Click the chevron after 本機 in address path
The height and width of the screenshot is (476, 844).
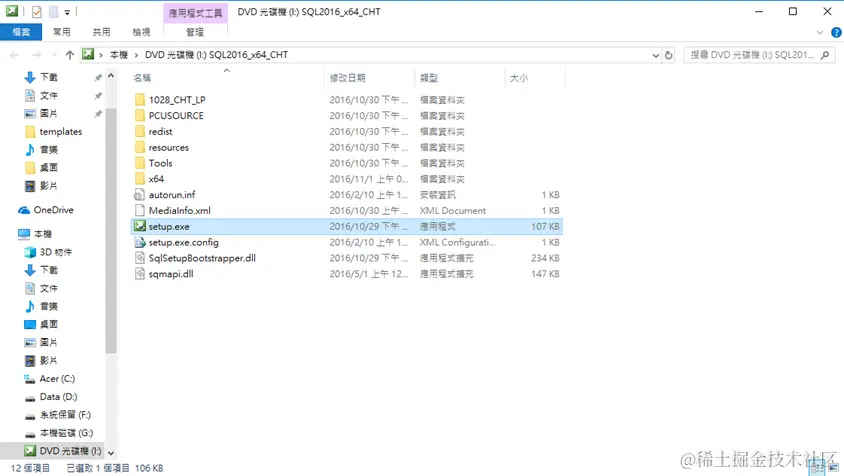pyautogui.click(x=136, y=55)
